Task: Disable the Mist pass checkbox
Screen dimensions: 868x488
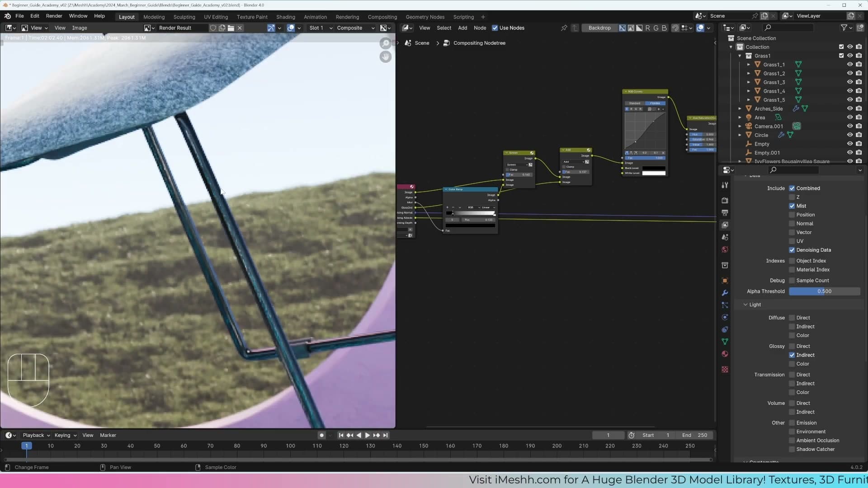Action: tap(792, 206)
